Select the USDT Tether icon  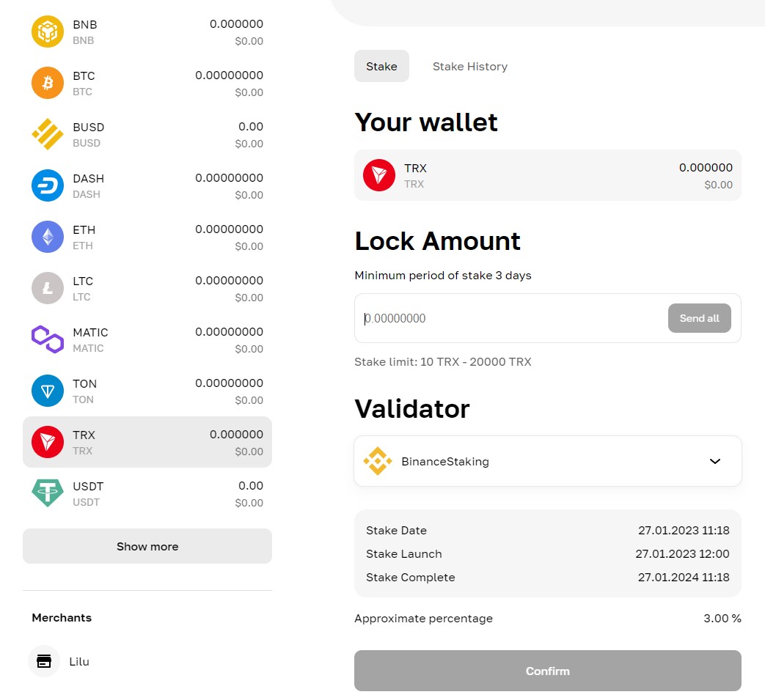[x=48, y=493]
